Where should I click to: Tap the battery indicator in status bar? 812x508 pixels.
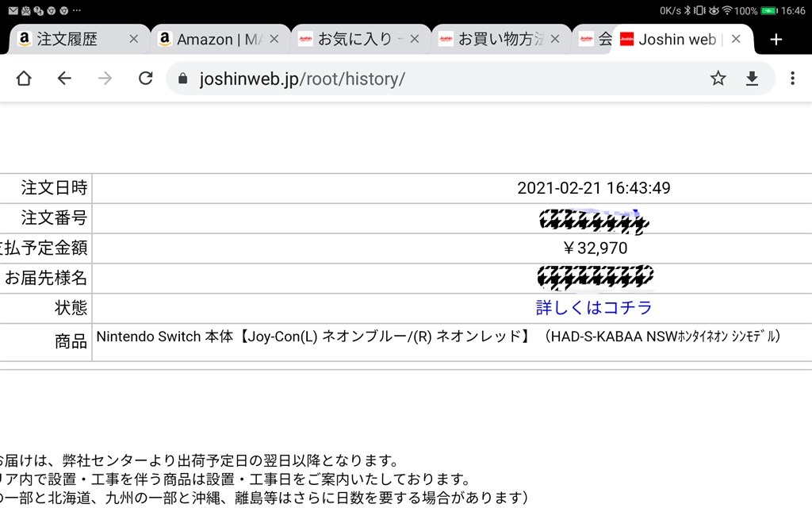pos(769,10)
